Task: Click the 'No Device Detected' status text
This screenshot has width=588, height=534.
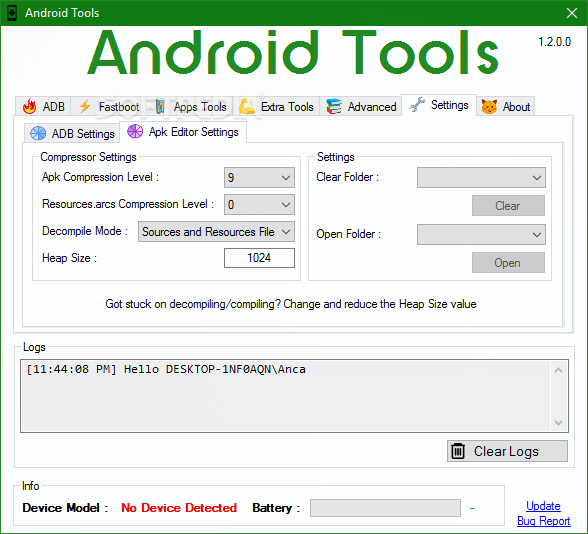Action: coord(179,508)
